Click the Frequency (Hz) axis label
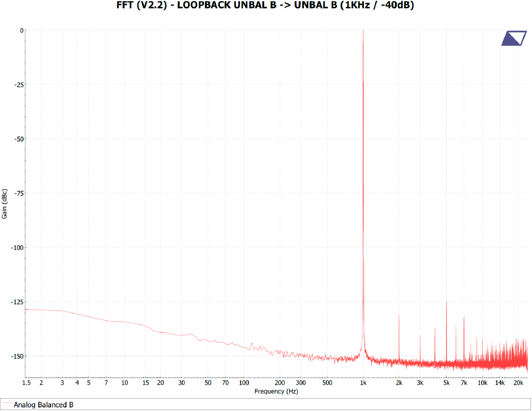The height and width of the screenshot is (411, 532). coord(276,391)
